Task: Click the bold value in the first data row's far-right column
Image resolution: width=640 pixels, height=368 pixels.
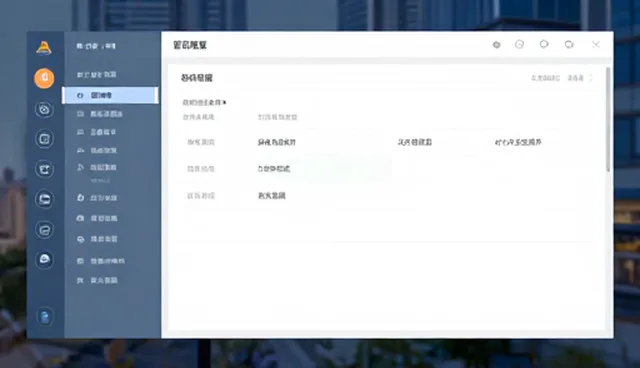Action: click(518, 142)
